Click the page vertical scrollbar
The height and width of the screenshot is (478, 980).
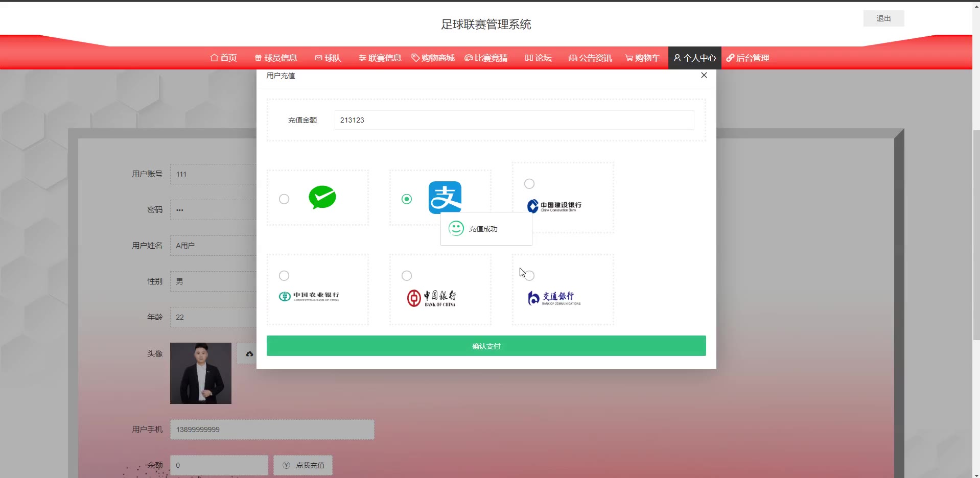[976, 235]
